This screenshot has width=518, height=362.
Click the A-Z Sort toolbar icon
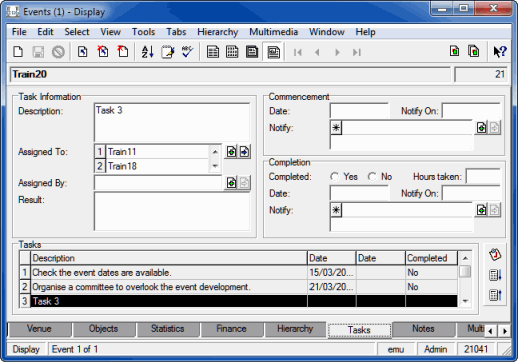point(147,52)
